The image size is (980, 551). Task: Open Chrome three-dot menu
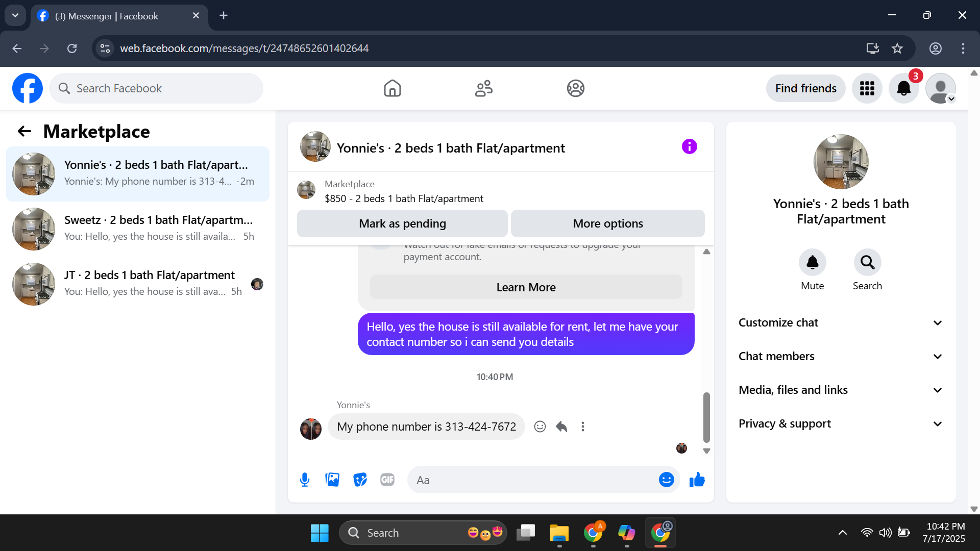pos(963,48)
